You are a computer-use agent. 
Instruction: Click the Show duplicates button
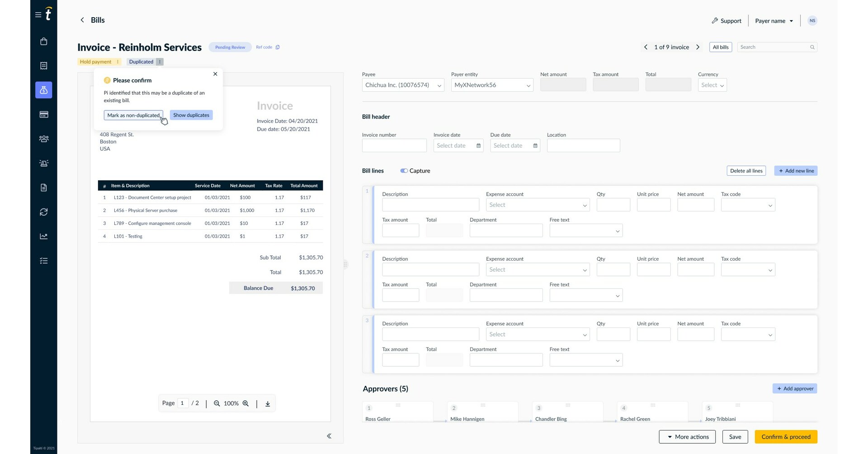pos(191,115)
